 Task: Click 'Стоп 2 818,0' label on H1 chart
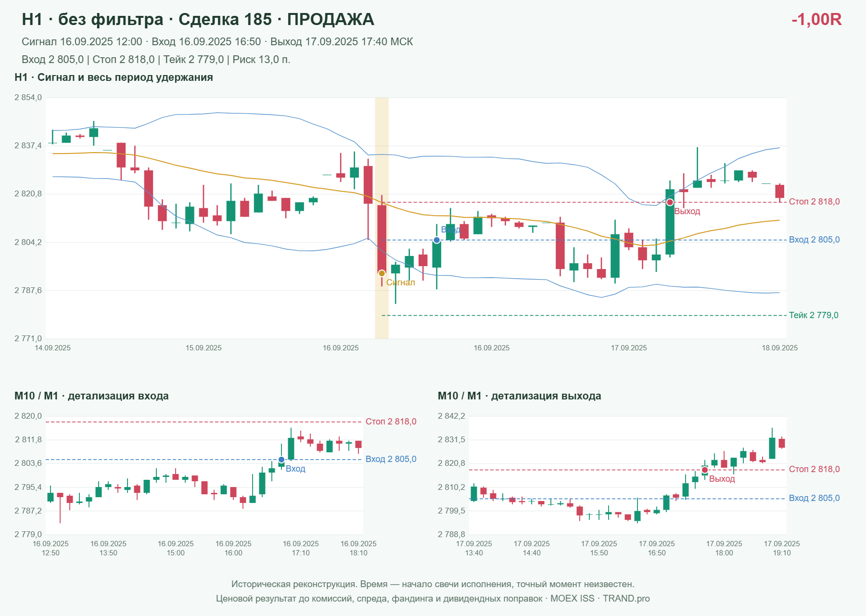pyautogui.click(x=814, y=202)
